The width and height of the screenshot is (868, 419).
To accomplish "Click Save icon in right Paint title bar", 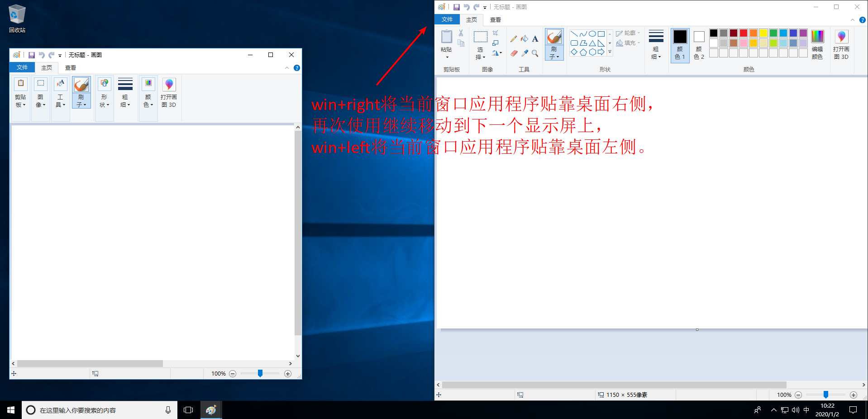I will [x=457, y=7].
